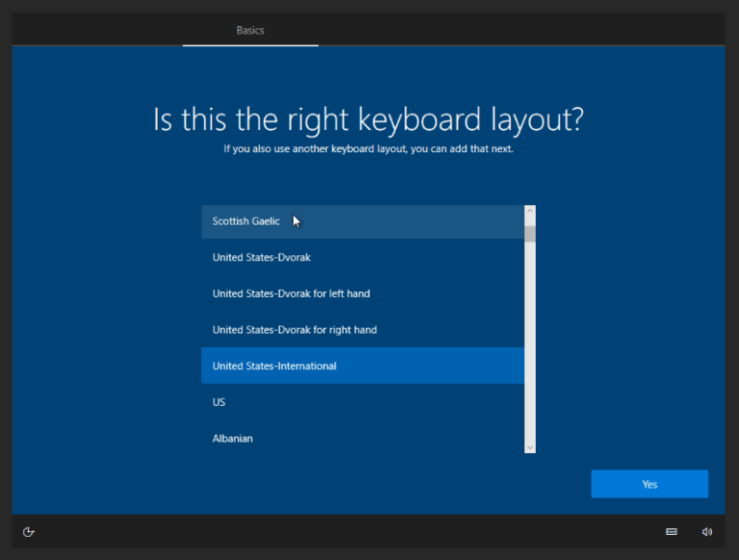The width and height of the screenshot is (739, 560).
Task: Click the scrollbar up arrow
Action: coord(529,212)
